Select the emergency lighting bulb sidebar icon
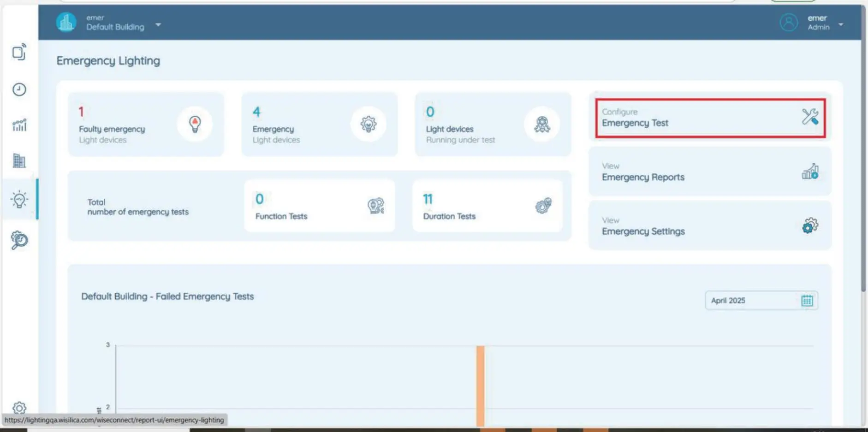Viewport: 868px width, 432px height. click(19, 200)
